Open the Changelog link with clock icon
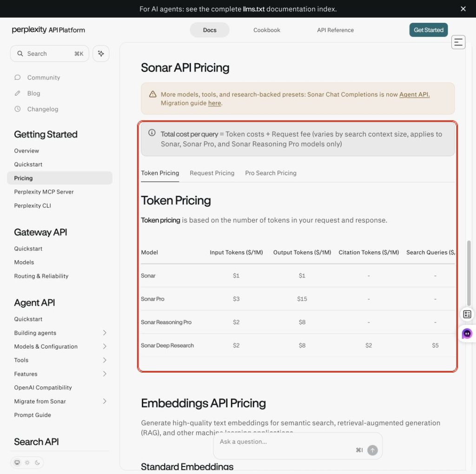The height and width of the screenshot is (474, 476). (x=36, y=109)
